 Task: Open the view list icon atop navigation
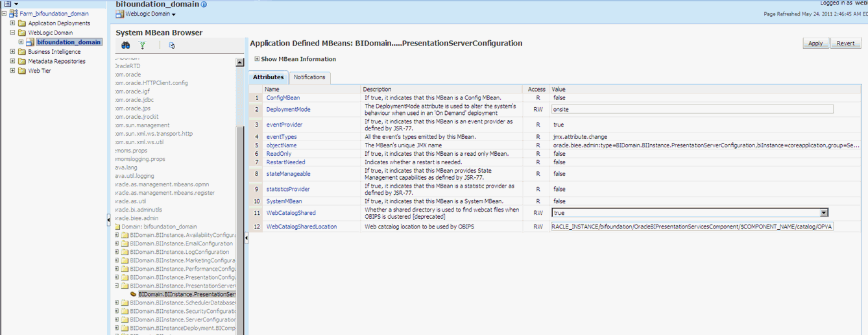point(8,4)
